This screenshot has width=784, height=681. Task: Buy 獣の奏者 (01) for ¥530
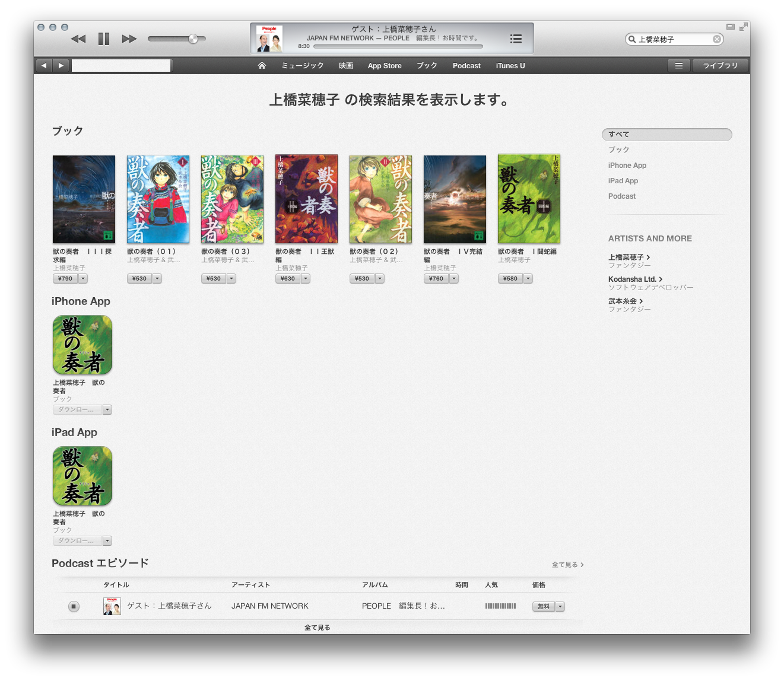pos(139,278)
